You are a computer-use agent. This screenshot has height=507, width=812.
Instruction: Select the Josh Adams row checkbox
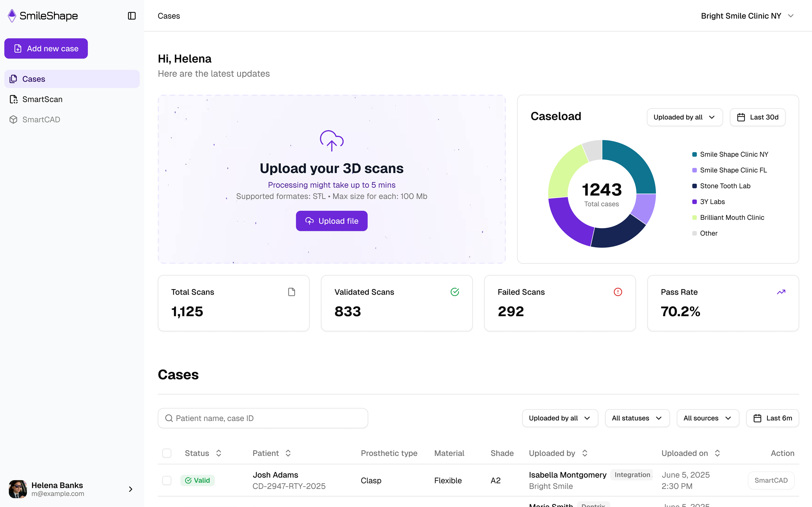pos(167,480)
